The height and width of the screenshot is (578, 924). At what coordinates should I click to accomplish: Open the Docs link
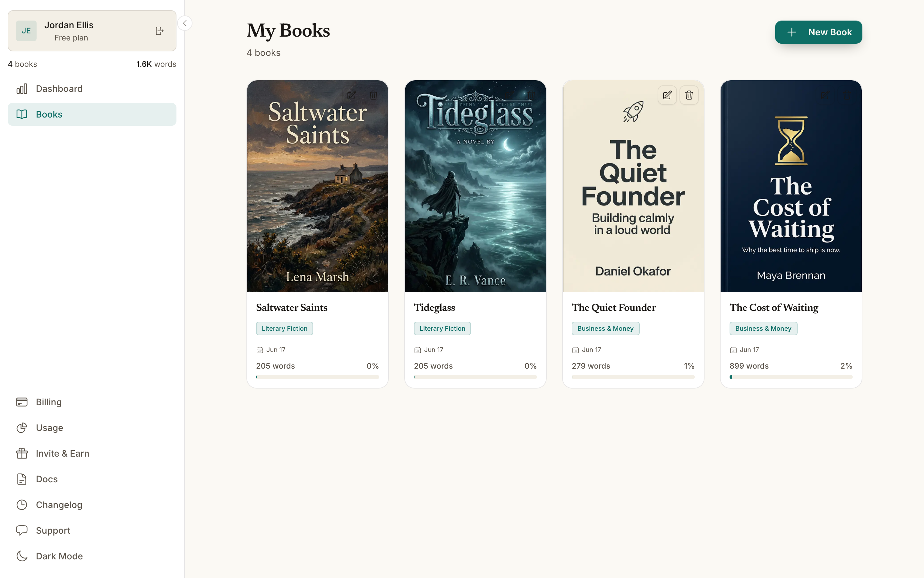point(92,479)
